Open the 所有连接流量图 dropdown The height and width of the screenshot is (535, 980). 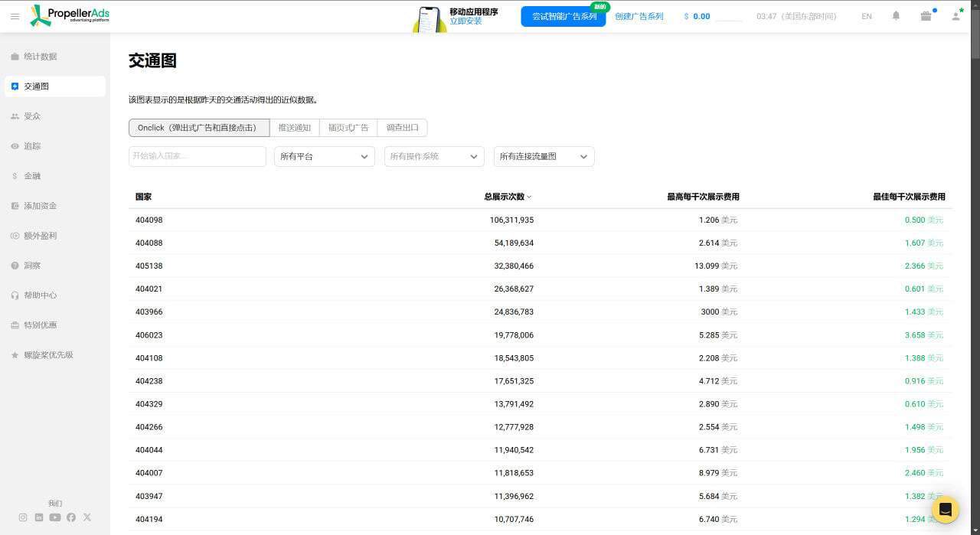[x=544, y=156]
